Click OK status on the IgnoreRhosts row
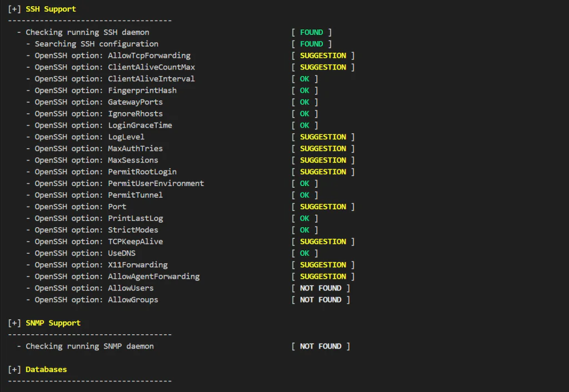This screenshot has width=569, height=392. click(305, 113)
